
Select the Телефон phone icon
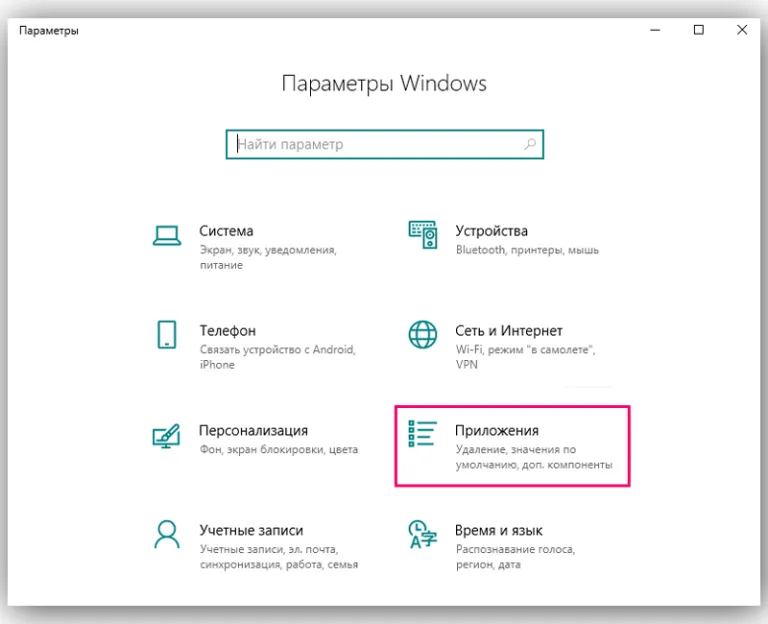[167, 335]
